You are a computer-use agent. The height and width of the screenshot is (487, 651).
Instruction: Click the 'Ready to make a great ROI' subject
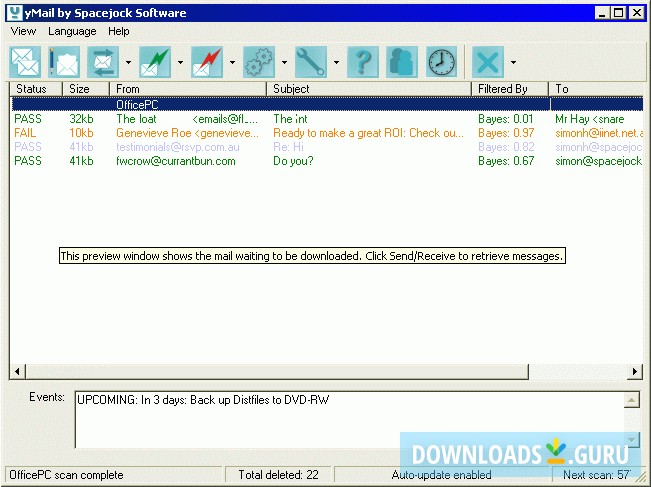click(x=368, y=133)
